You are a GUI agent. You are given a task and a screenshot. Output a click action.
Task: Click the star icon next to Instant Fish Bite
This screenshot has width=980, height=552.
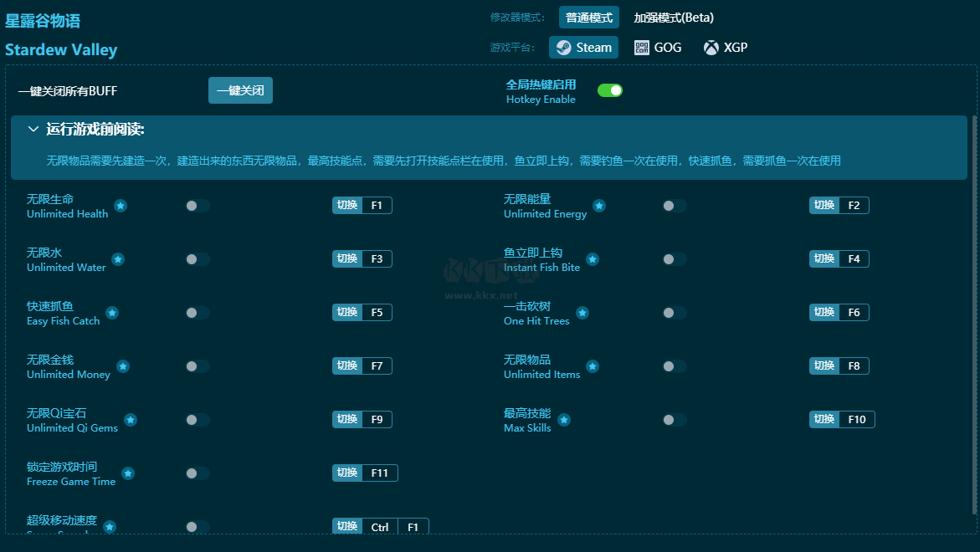click(x=593, y=259)
